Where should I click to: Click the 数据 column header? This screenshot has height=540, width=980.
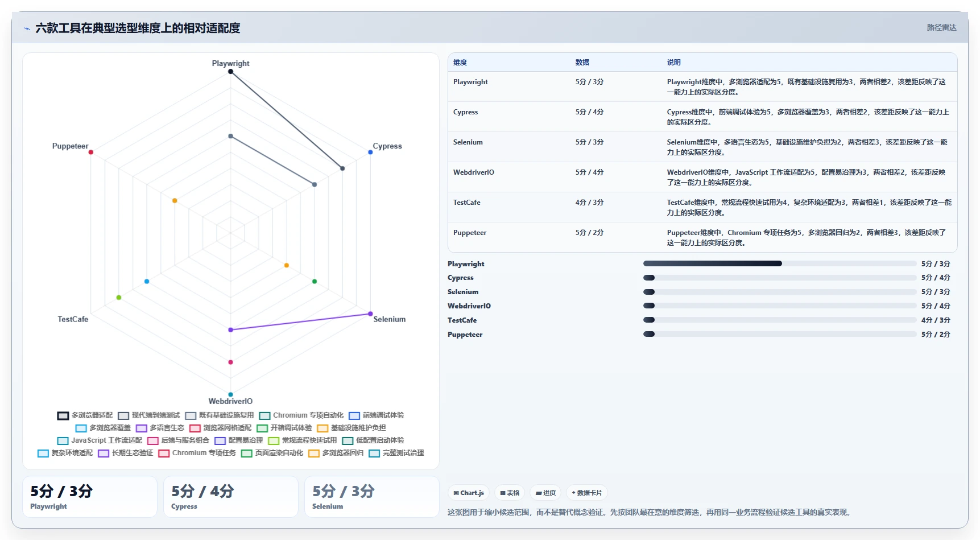[x=582, y=63]
